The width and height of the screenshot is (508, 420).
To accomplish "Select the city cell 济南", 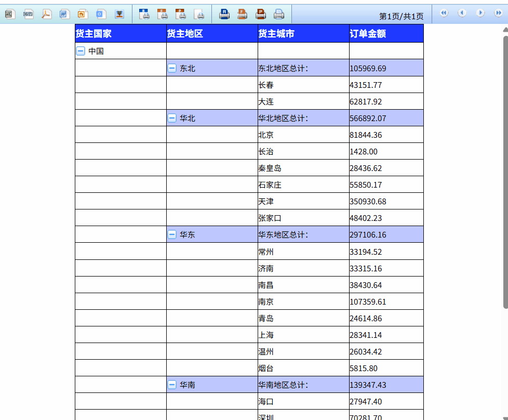I will coord(303,268).
